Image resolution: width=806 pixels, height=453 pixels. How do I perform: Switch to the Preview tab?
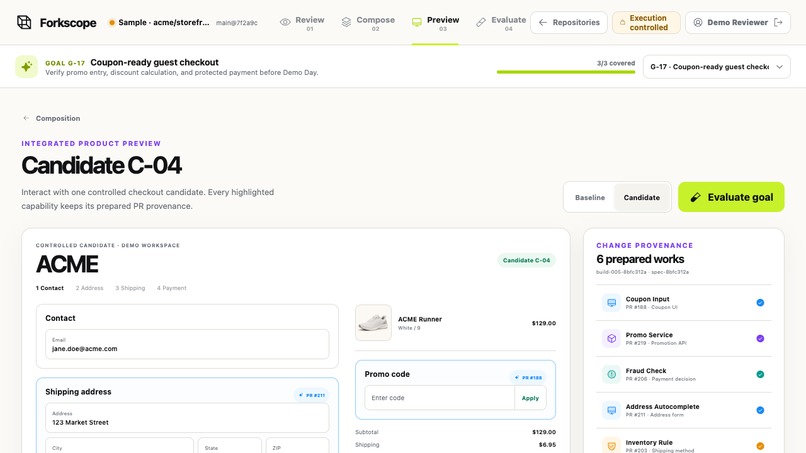(435, 23)
